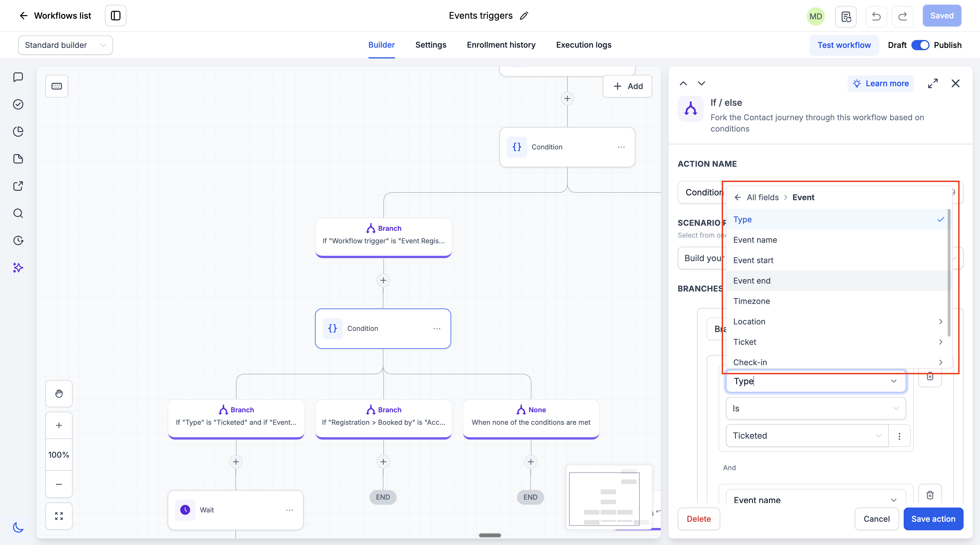Click the Delete action button
This screenshot has width=980, height=545.
698,519
